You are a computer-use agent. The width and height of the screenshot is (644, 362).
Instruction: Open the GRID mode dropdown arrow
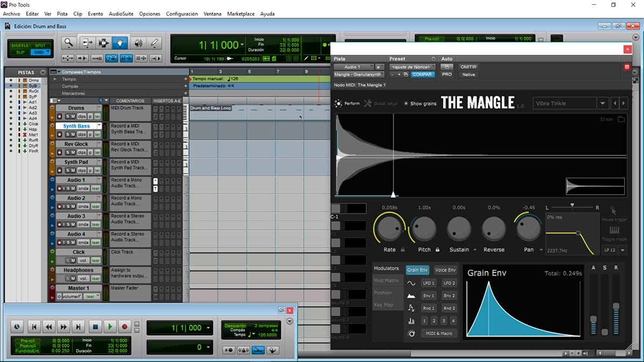coord(48,52)
